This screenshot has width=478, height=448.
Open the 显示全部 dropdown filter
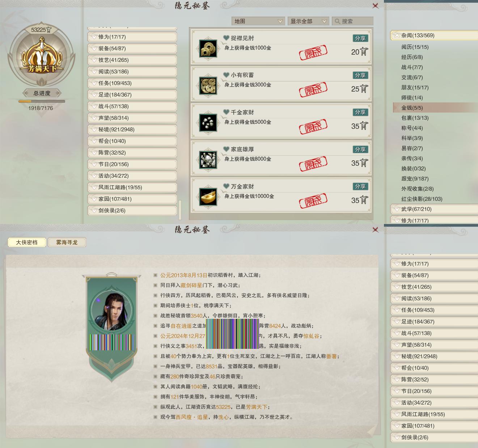tap(308, 21)
